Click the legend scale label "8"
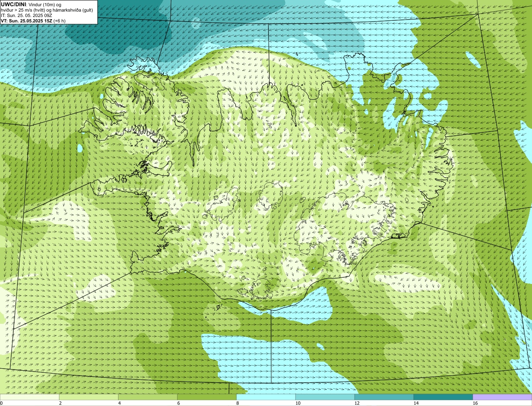This screenshot has width=532, height=406. (x=237, y=403)
